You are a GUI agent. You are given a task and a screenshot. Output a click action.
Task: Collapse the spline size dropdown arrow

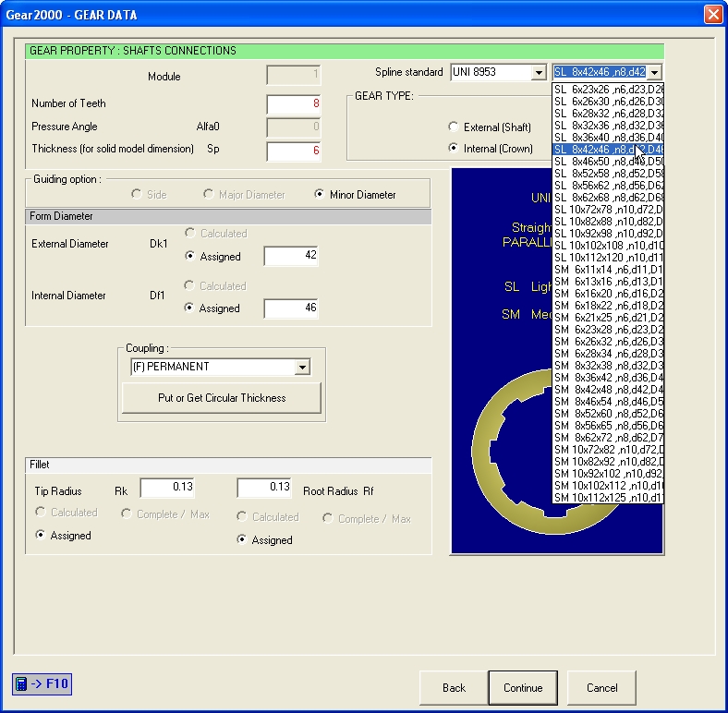[655, 72]
